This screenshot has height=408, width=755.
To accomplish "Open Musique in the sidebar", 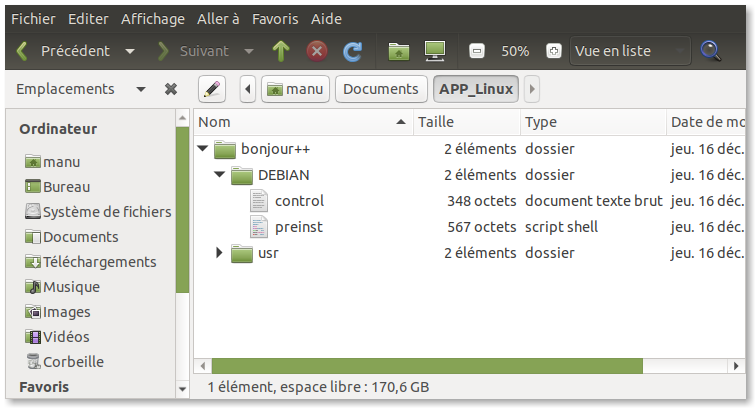I will (x=62, y=287).
